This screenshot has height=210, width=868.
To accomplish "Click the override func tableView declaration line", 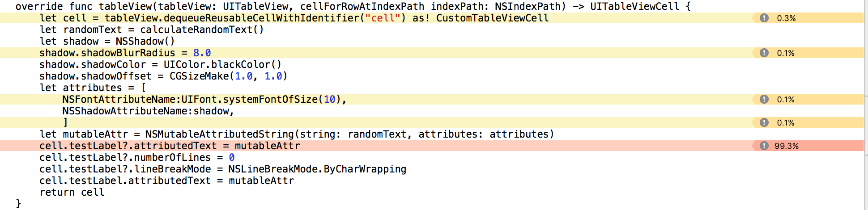I will (353, 6).
